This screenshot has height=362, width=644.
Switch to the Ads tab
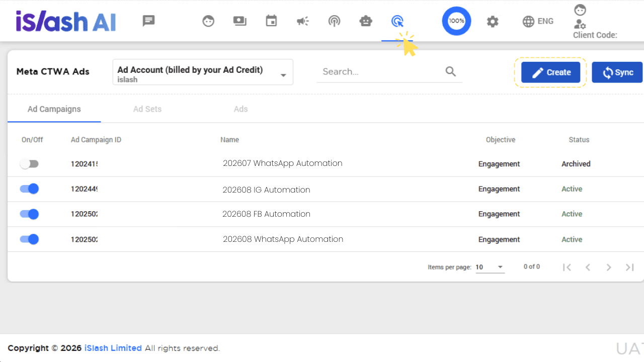[x=240, y=109]
